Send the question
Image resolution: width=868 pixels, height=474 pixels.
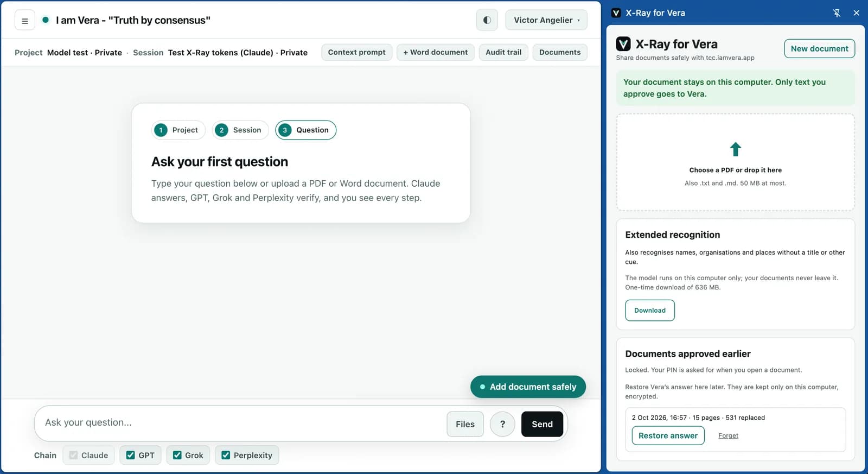tap(542, 424)
